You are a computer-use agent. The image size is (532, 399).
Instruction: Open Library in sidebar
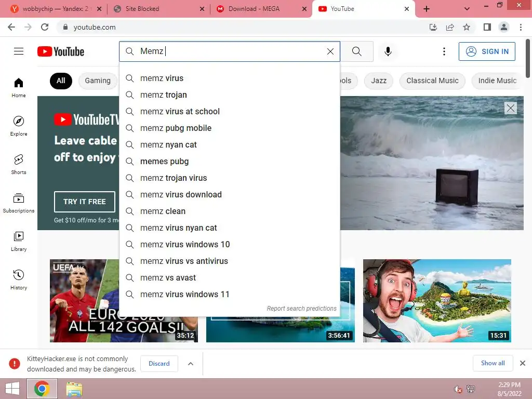19,241
